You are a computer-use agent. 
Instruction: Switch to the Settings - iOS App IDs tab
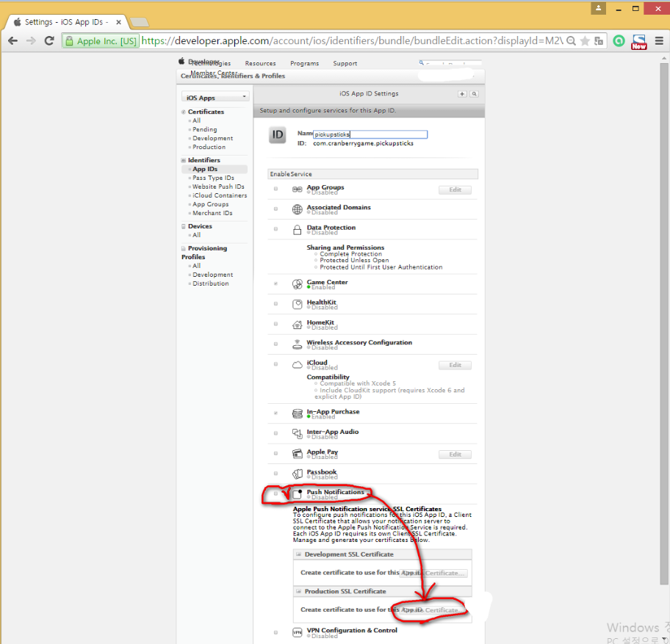[66, 22]
